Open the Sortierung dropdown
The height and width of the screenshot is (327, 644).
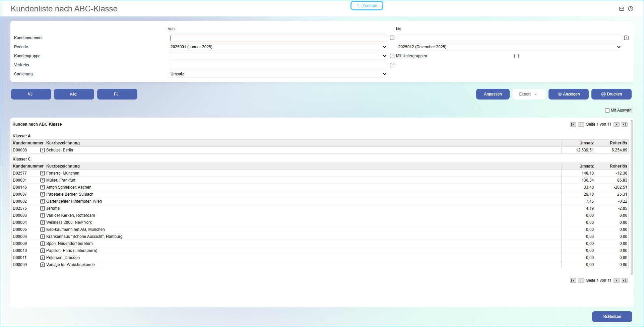[278, 74]
